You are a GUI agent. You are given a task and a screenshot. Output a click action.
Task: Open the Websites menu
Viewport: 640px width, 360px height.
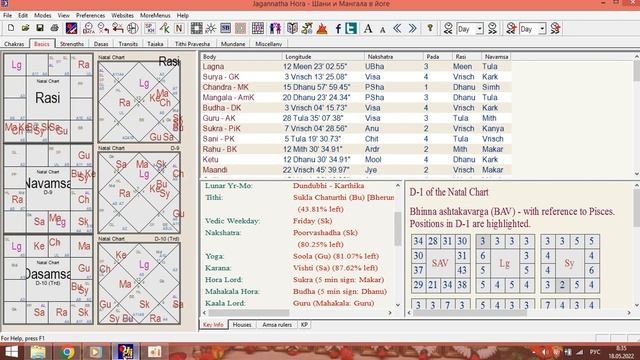pyautogui.click(x=122, y=15)
